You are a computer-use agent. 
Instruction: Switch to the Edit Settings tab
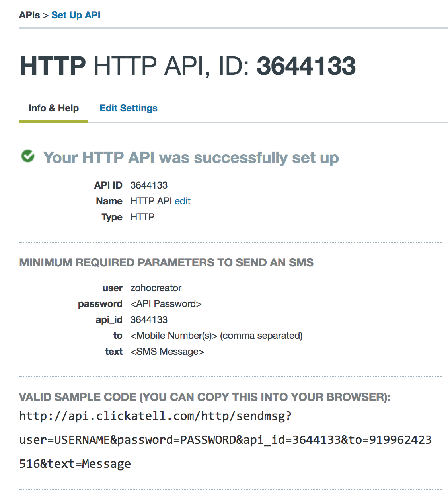click(129, 108)
